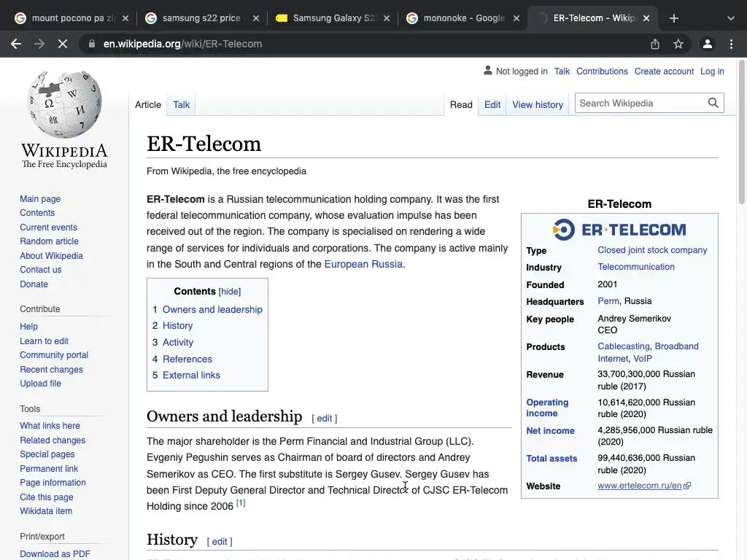Jump to Owners and leadership in contents
This screenshot has width=747, height=560.
(x=212, y=309)
